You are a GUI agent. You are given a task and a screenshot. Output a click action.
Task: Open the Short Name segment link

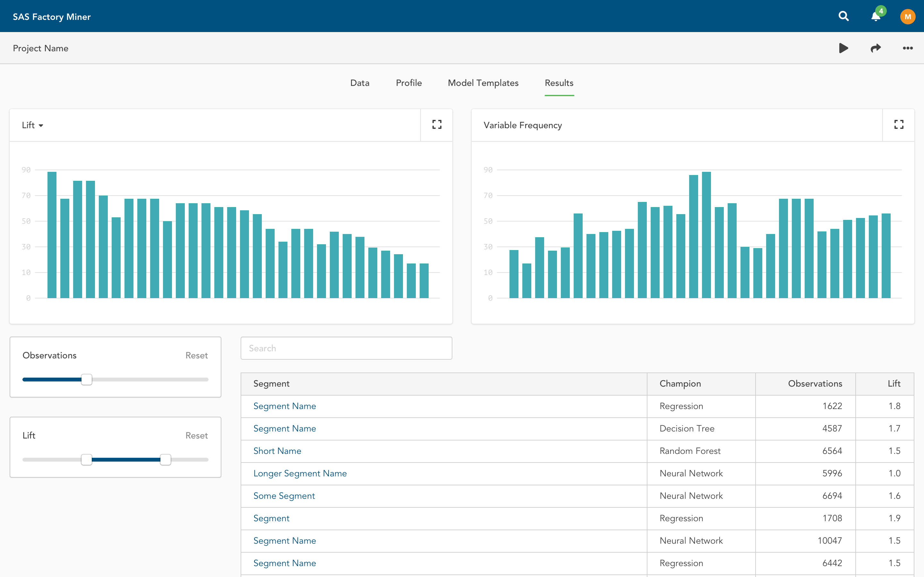pos(277,451)
